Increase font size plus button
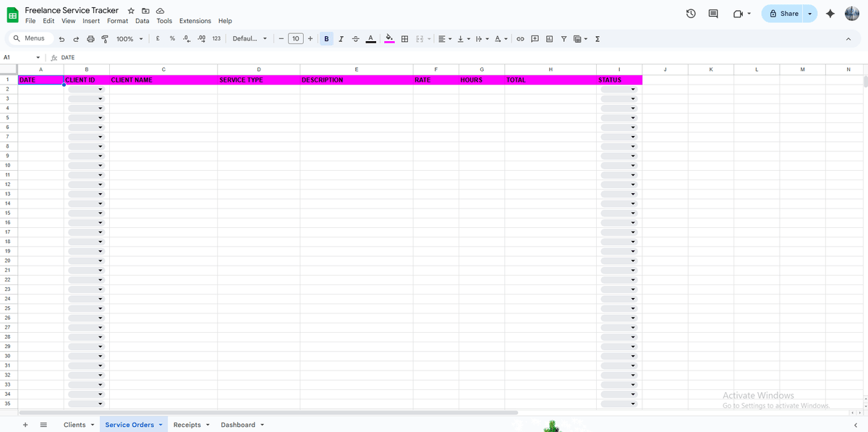The image size is (868, 432). pyautogui.click(x=310, y=39)
